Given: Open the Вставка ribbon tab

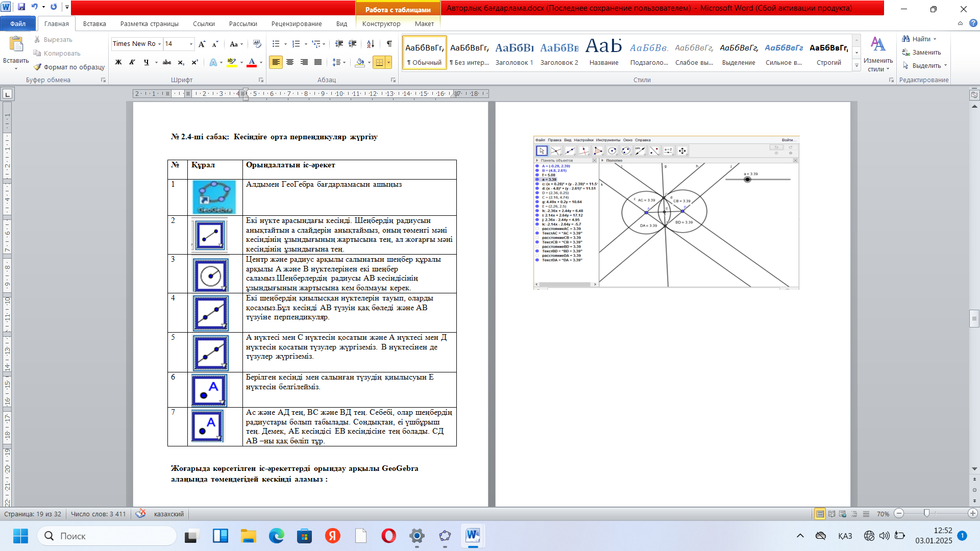Looking at the screenshot, I should [x=94, y=23].
